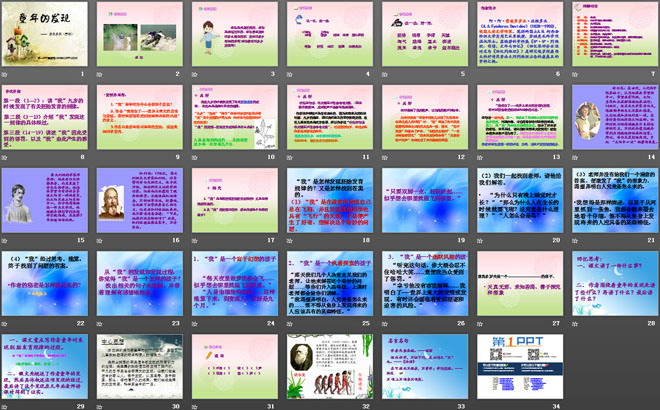Open slide 5 vocabulary thumbnail
Screen dimensions: 660x410
425,34
